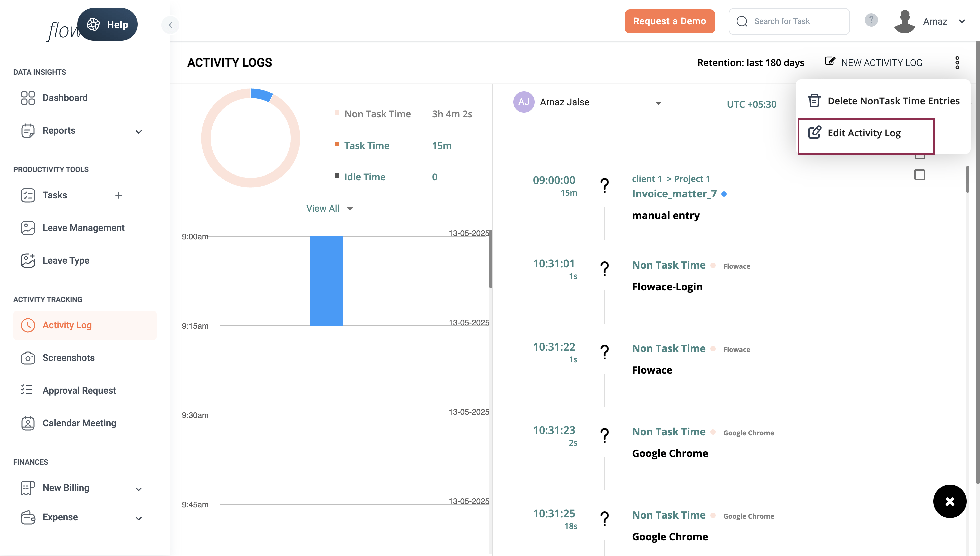This screenshot has width=980, height=556.
Task: Click the Flowace-Login entry title
Action: tap(667, 287)
